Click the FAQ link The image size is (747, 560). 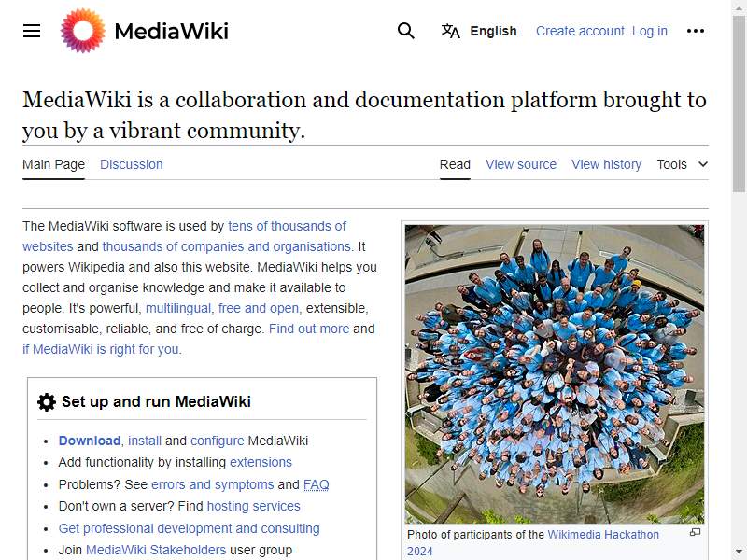(x=316, y=484)
